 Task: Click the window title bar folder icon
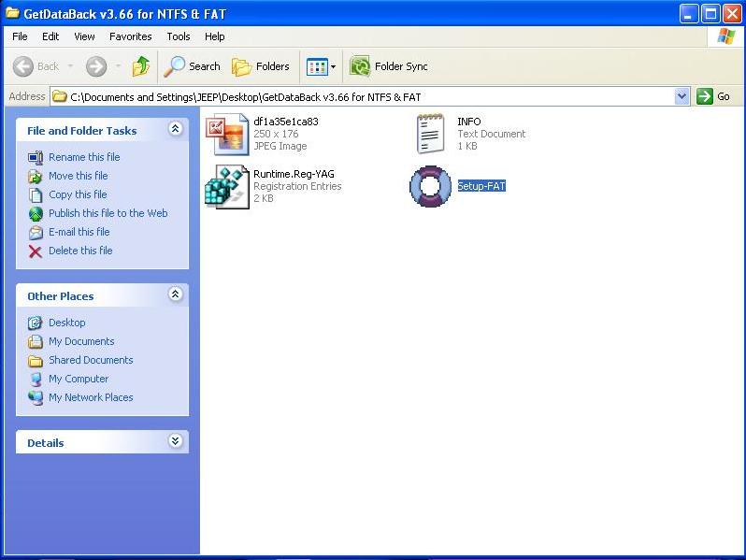click(12, 13)
